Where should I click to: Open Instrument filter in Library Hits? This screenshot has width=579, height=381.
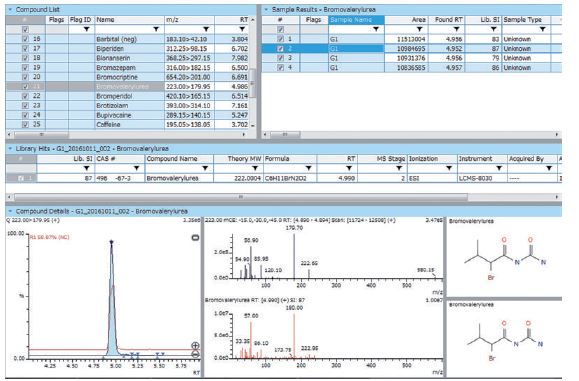click(x=499, y=168)
